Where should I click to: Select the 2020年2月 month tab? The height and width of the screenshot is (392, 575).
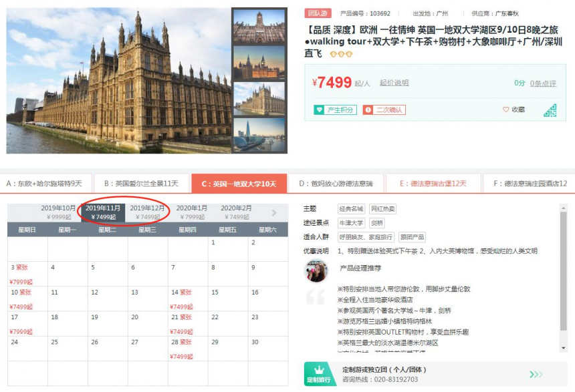point(236,212)
